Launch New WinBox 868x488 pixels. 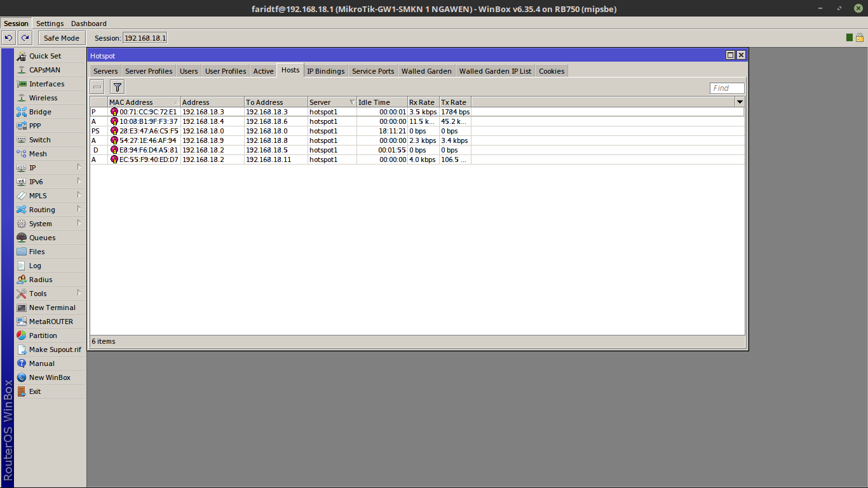click(x=50, y=377)
